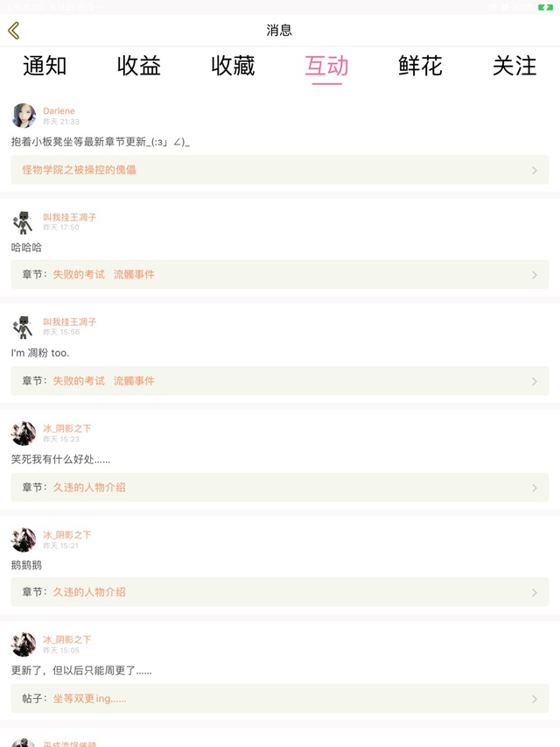Open the 坐等双更ing post link
The image size is (560, 747).
click(x=89, y=699)
